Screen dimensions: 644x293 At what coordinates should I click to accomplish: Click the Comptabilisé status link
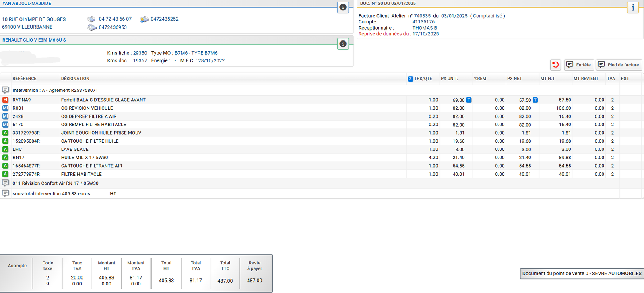point(487,16)
